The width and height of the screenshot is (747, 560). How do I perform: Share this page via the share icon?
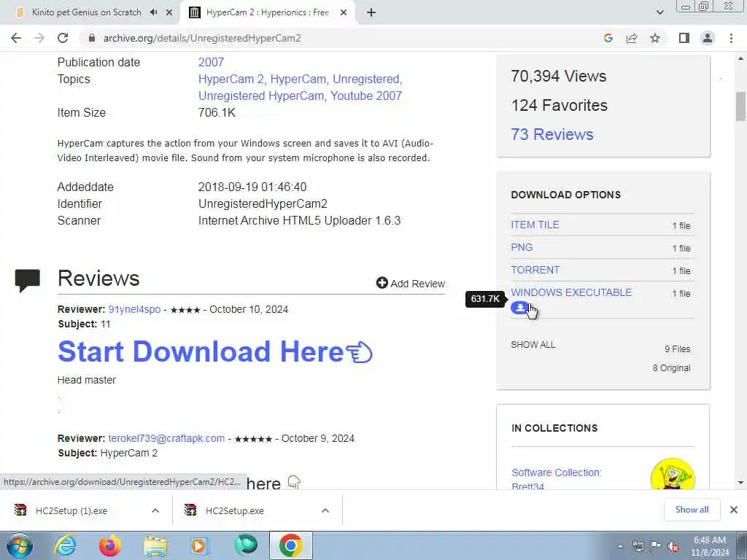[x=632, y=38]
